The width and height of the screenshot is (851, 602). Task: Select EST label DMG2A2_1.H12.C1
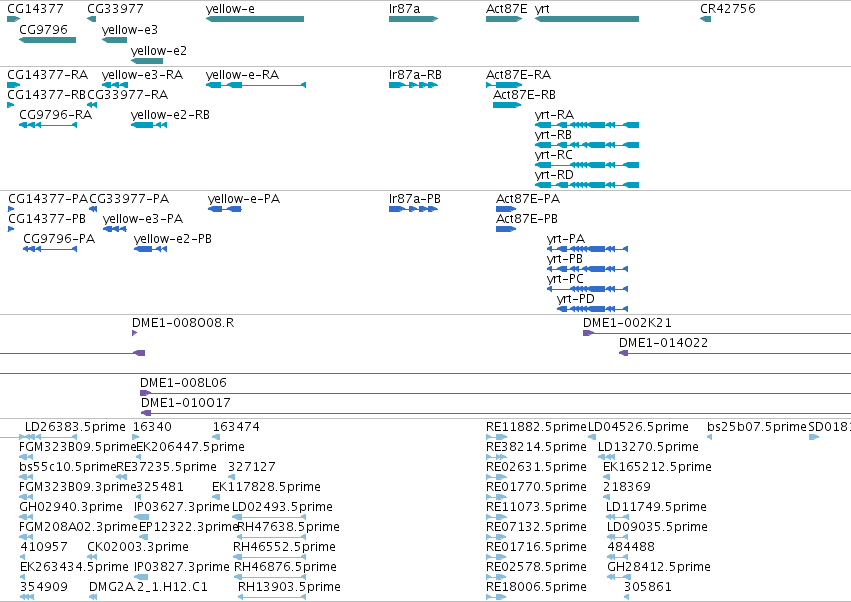pos(148,587)
